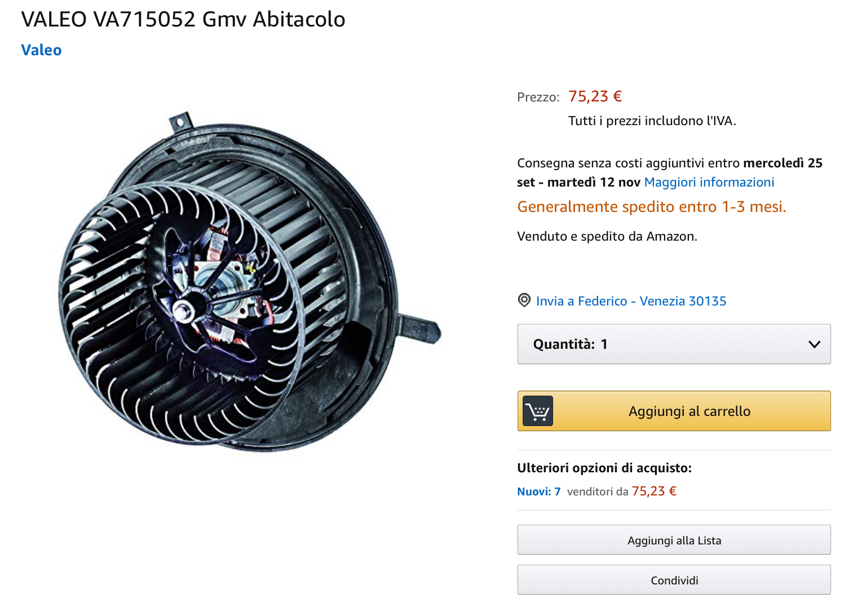Click the shopping cart icon on the yellow button
The image size is (866, 616).
point(538,411)
